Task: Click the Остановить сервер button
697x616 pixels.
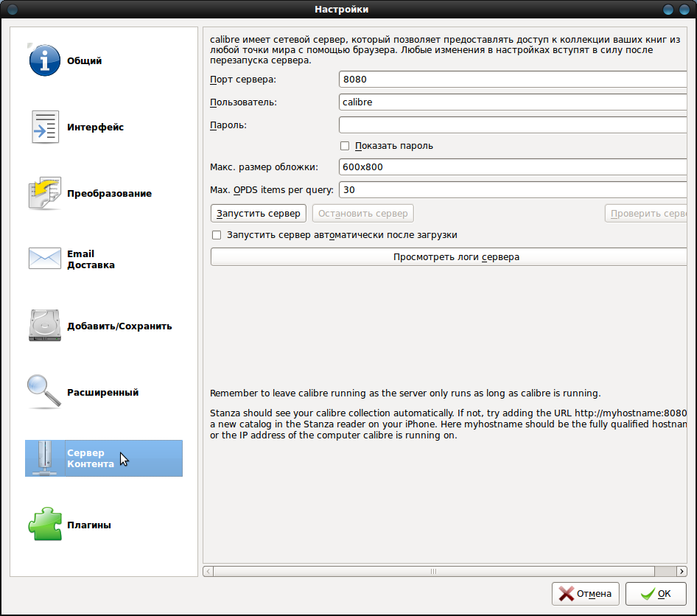Action: pyautogui.click(x=362, y=214)
